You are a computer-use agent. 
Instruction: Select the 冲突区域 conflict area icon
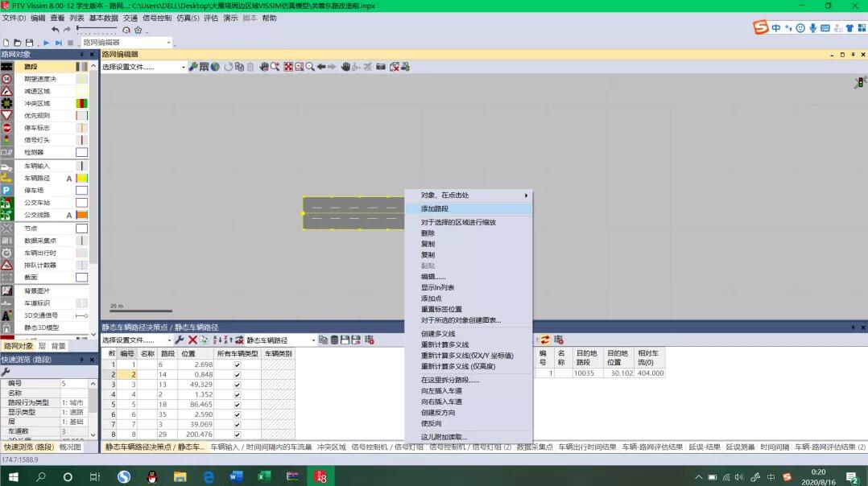point(6,103)
